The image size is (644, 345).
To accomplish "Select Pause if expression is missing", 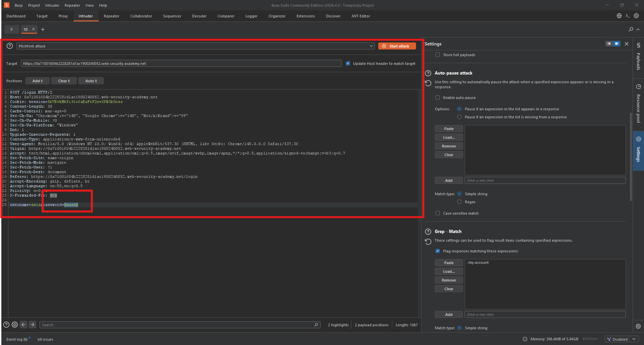I will coord(460,117).
